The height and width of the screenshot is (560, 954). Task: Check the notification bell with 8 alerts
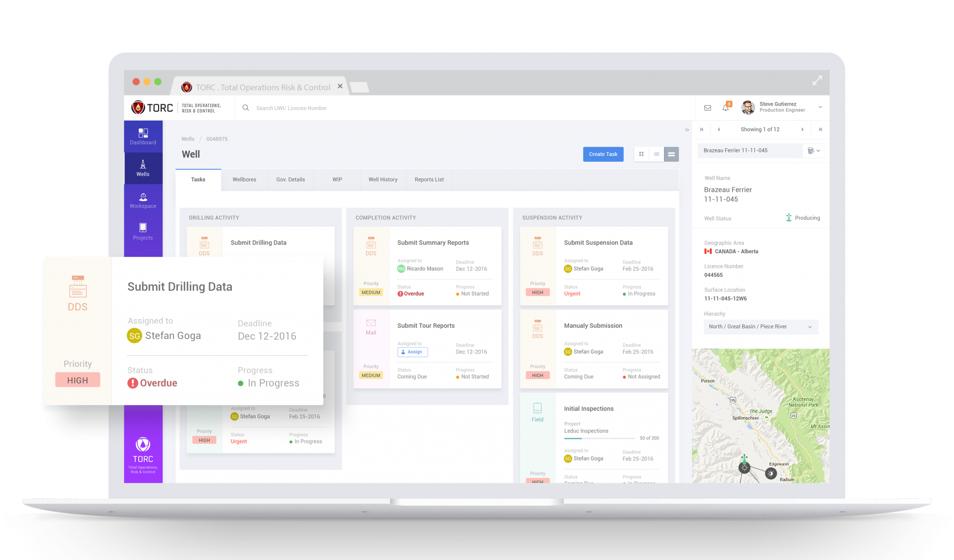pyautogui.click(x=725, y=107)
